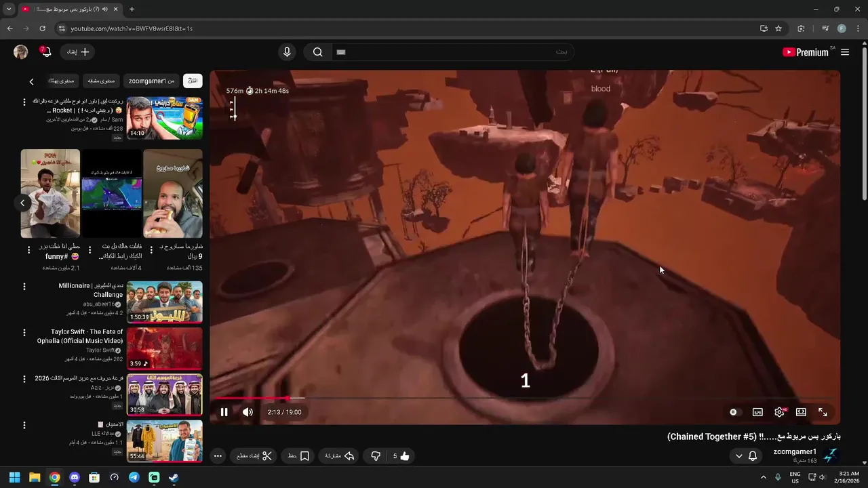
Task: Open the hamburger guide menu
Action: tap(845, 52)
